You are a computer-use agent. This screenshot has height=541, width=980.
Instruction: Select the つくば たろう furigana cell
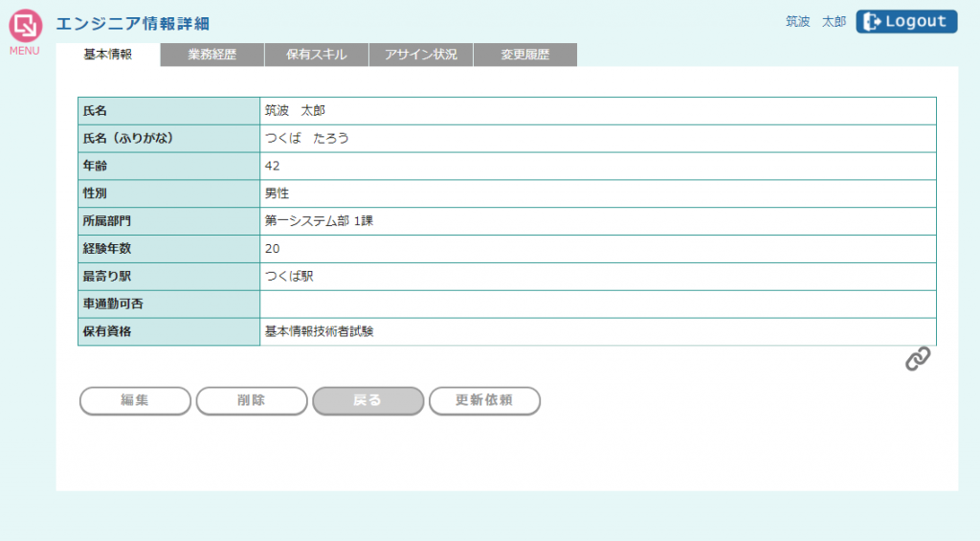tap(307, 139)
